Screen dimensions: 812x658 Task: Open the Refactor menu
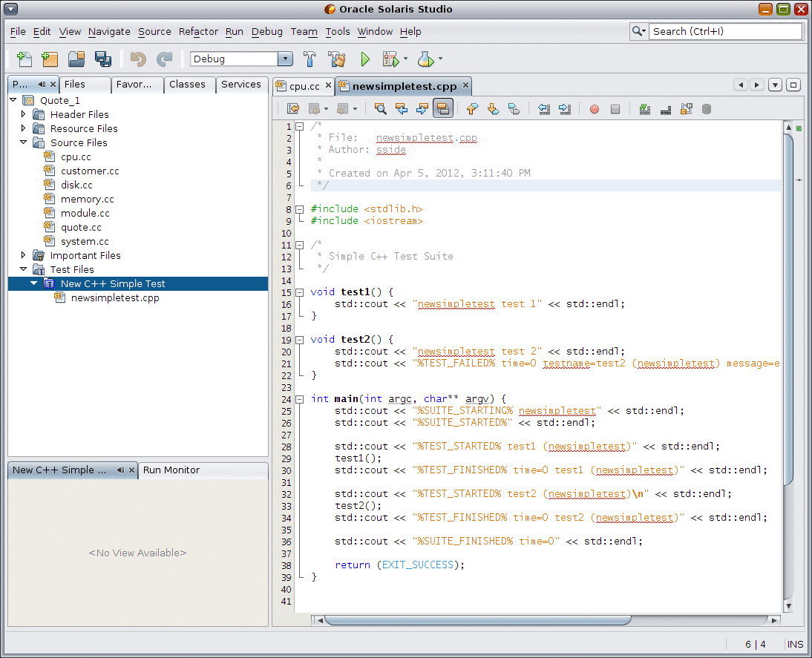tap(198, 32)
